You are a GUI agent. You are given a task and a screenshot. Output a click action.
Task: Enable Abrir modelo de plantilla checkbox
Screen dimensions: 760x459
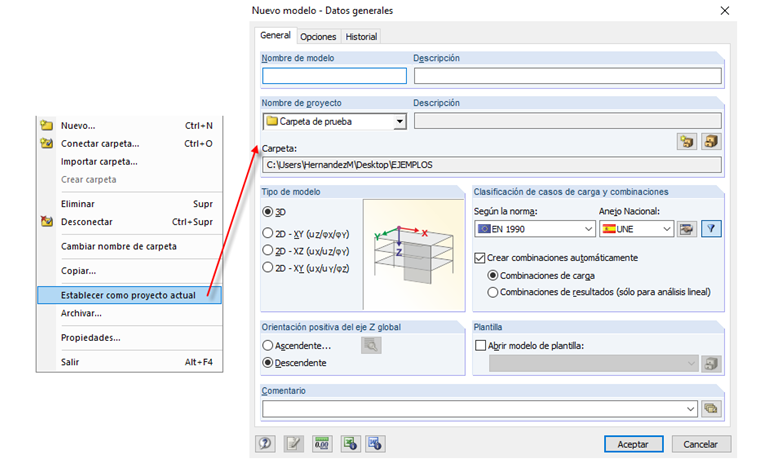pyautogui.click(x=480, y=346)
